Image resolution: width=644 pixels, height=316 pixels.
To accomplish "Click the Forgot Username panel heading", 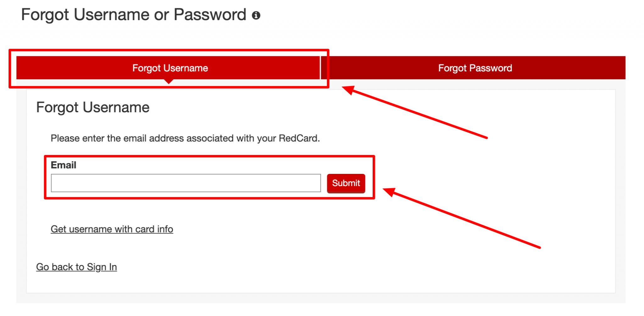I will [x=93, y=107].
